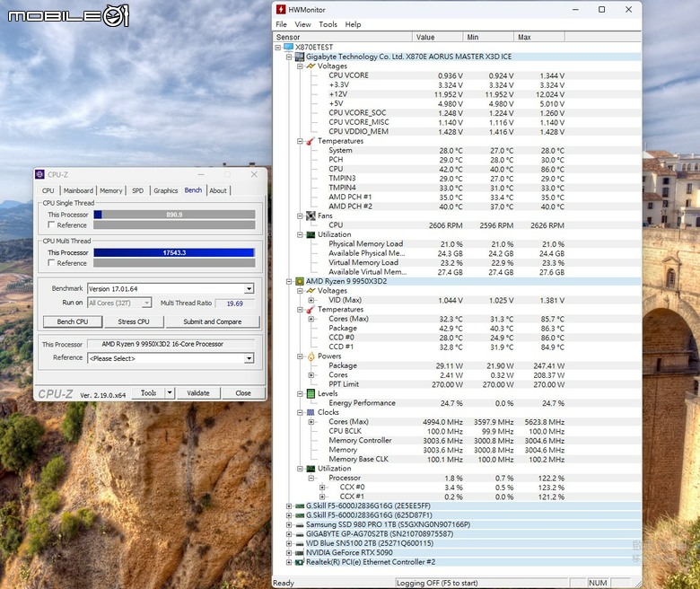Click the Submit and Compare button

(x=213, y=321)
